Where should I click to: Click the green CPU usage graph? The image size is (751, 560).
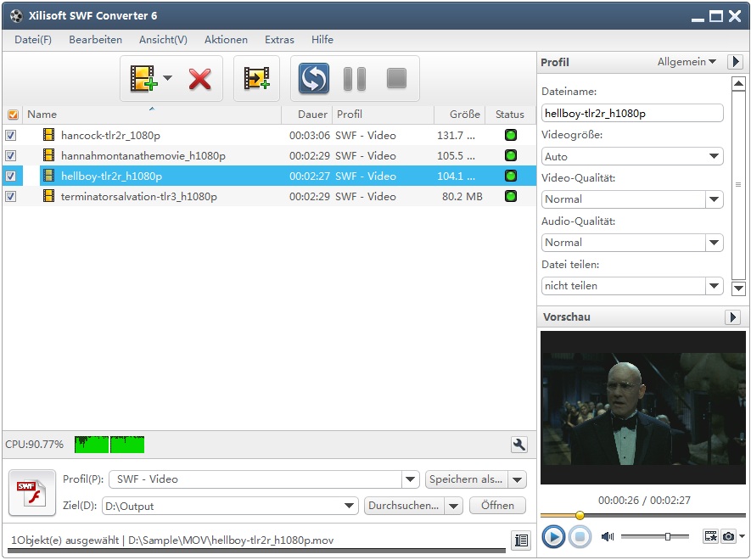tap(109, 445)
